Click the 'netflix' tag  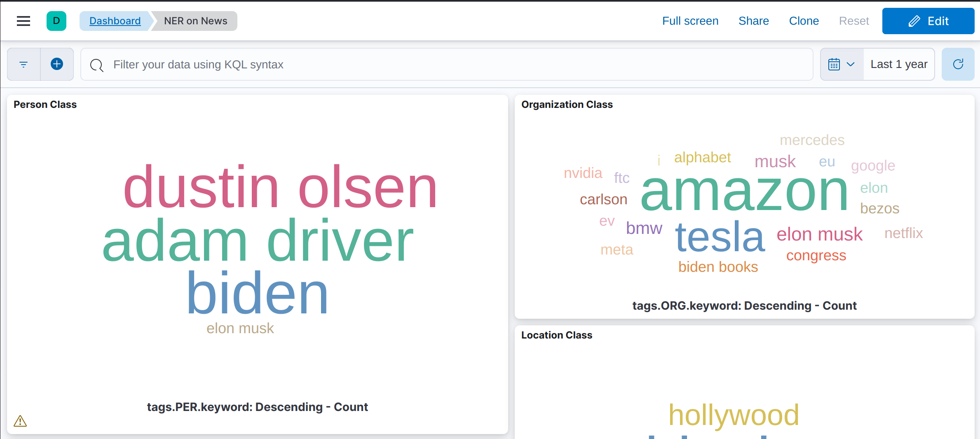[x=903, y=233]
